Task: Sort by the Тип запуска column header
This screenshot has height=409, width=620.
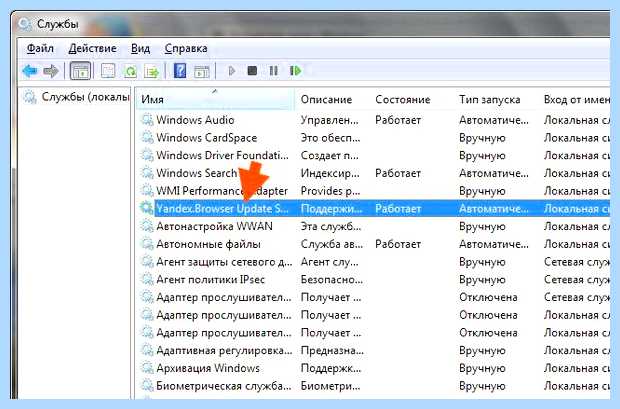Action: [490, 99]
